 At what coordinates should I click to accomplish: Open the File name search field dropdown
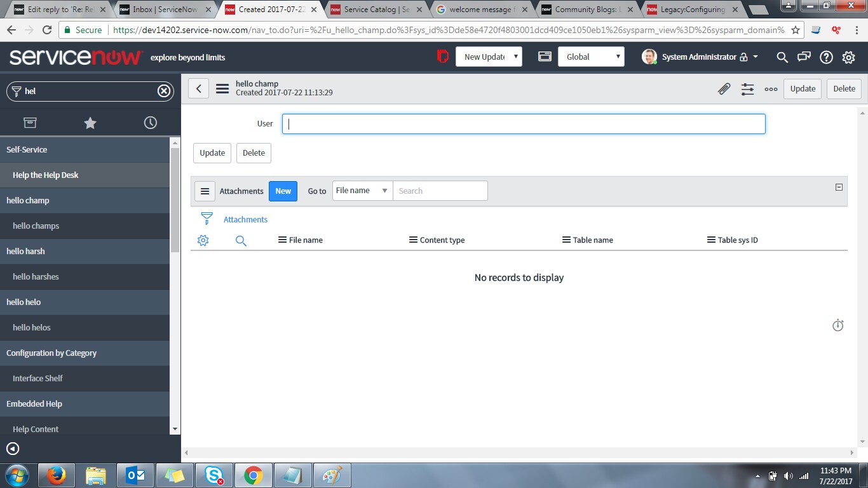362,191
